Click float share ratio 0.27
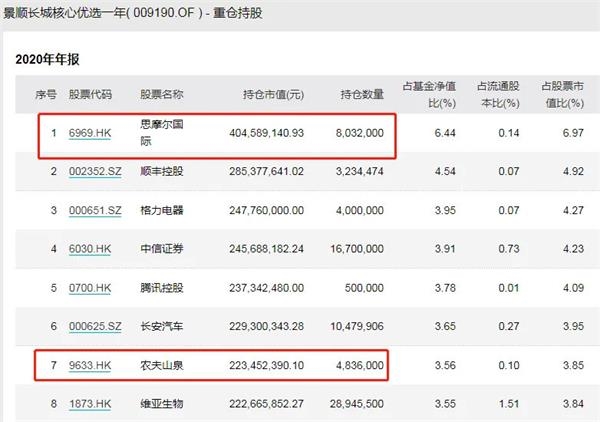The width and height of the screenshot is (600, 422). tap(509, 326)
